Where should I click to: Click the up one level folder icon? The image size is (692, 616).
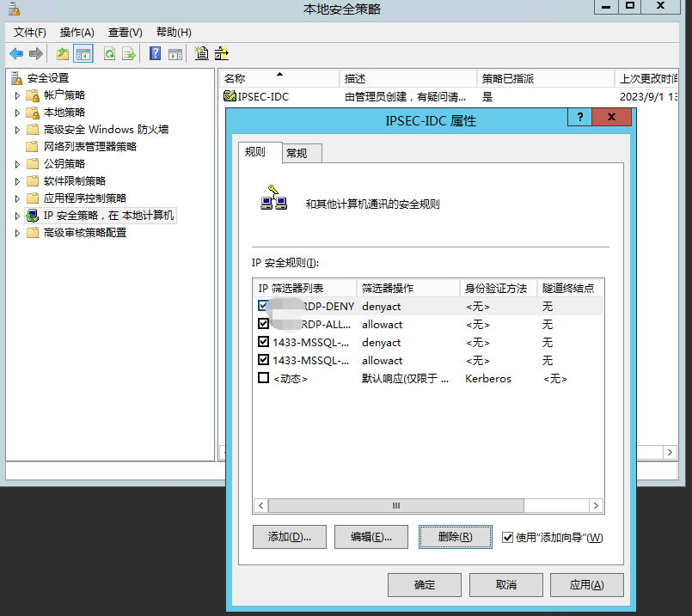[62, 53]
